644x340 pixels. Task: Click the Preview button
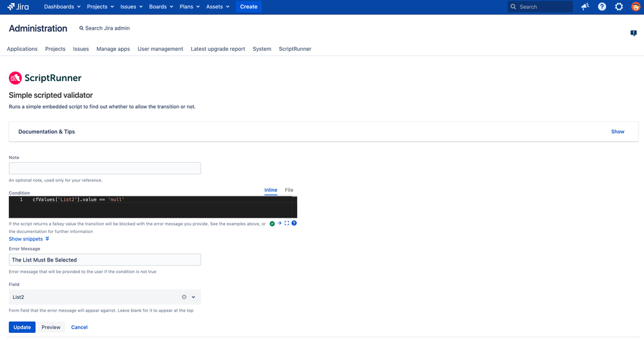tap(51, 327)
